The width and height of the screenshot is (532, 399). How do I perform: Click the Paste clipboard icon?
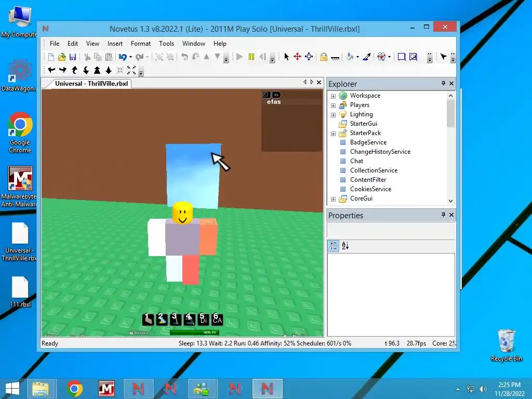[x=109, y=57]
